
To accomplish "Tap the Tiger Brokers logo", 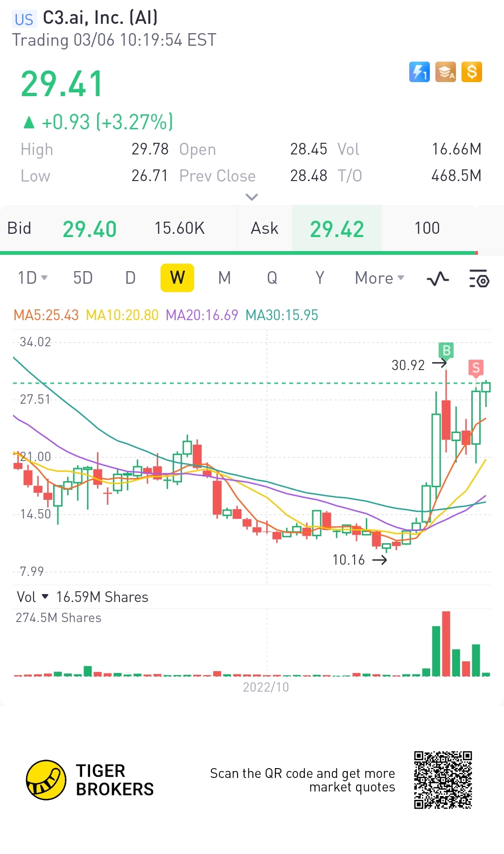I will tap(90, 780).
